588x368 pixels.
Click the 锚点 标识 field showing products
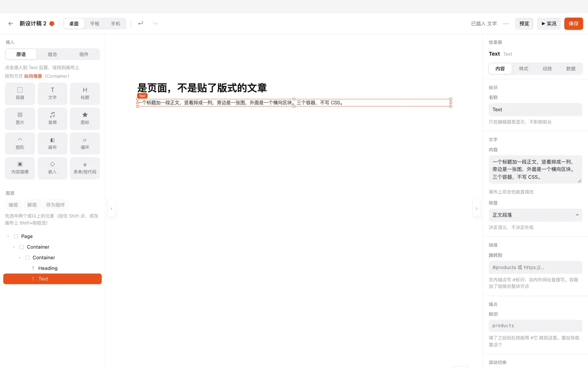[x=535, y=326]
